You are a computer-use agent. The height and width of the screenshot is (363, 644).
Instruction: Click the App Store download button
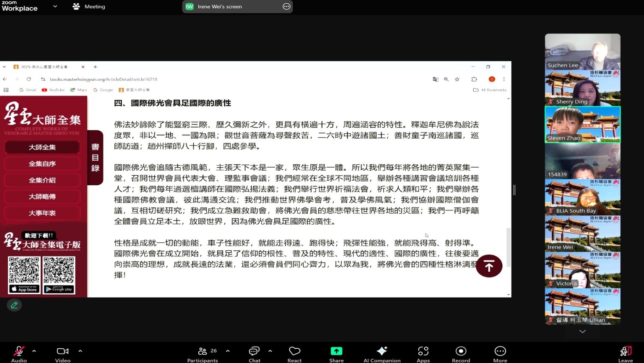[x=24, y=289]
